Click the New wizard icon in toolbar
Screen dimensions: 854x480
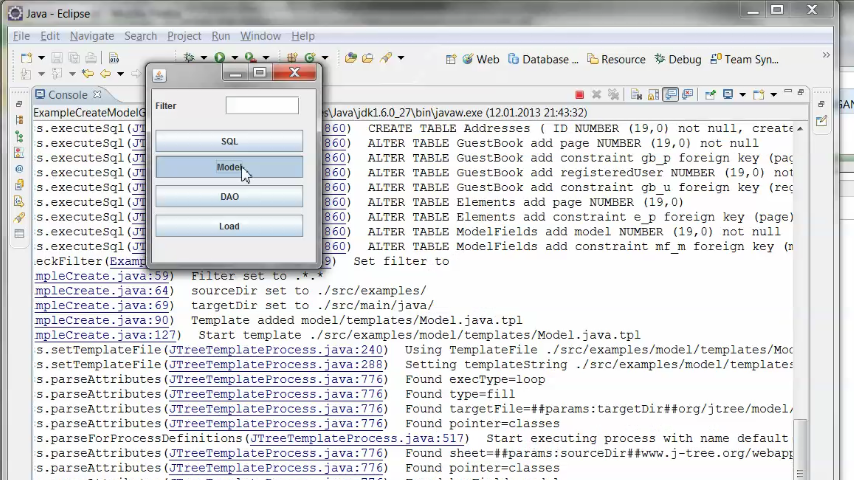[x=26, y=58]
